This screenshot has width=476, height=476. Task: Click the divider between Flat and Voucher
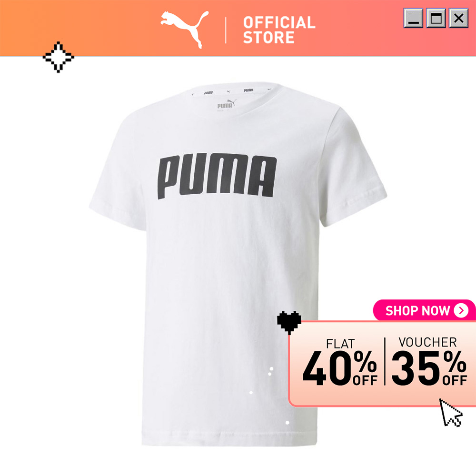click(385, 361)
